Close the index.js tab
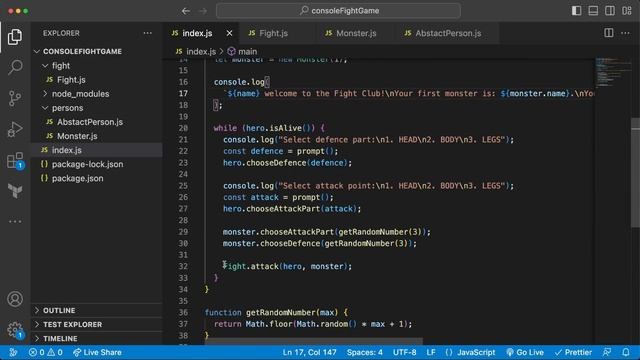The image size is (640, 360). click(229, 33)
